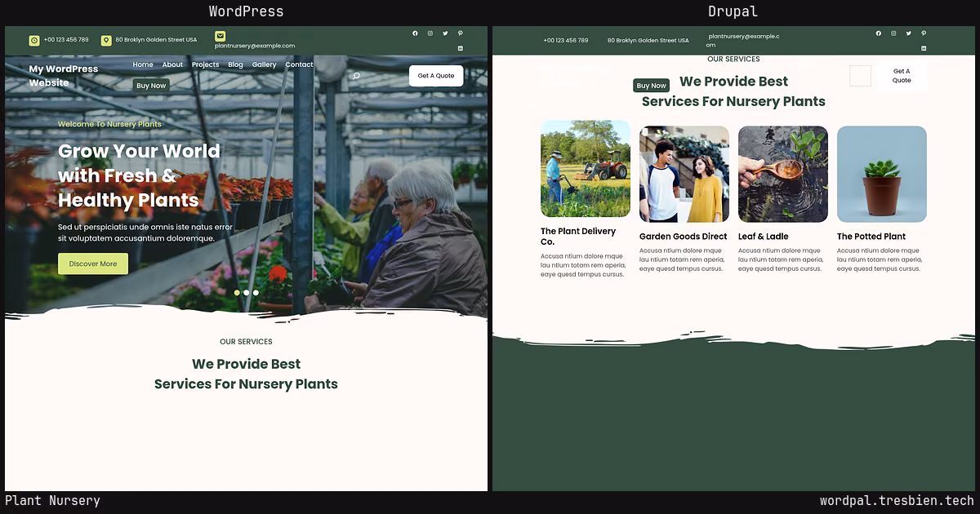Open Leaf & Ladle service title

click(x=764, y=237)
